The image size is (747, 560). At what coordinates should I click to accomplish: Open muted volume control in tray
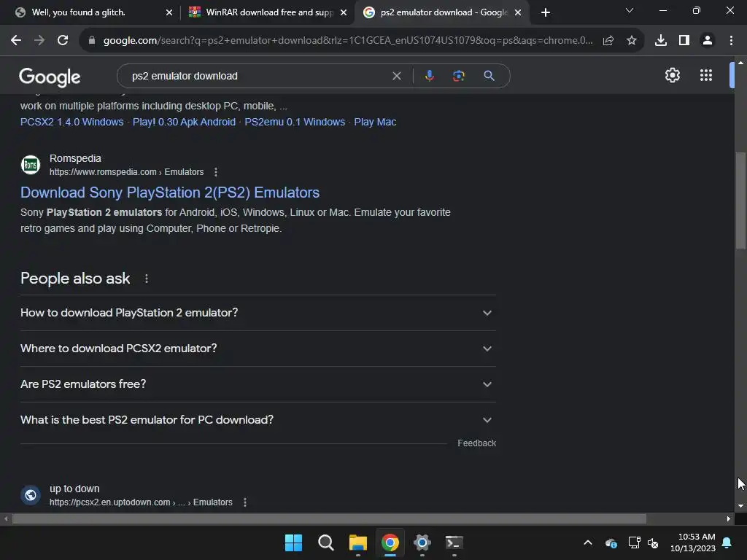[x=653, y=542]
